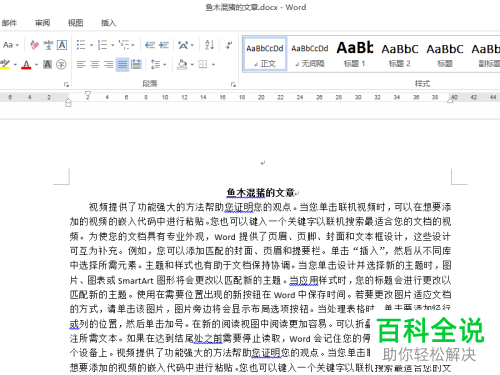Screen dimensions: 500x375
Task: Click the right indent ruler marker
Action: [450, 99]
